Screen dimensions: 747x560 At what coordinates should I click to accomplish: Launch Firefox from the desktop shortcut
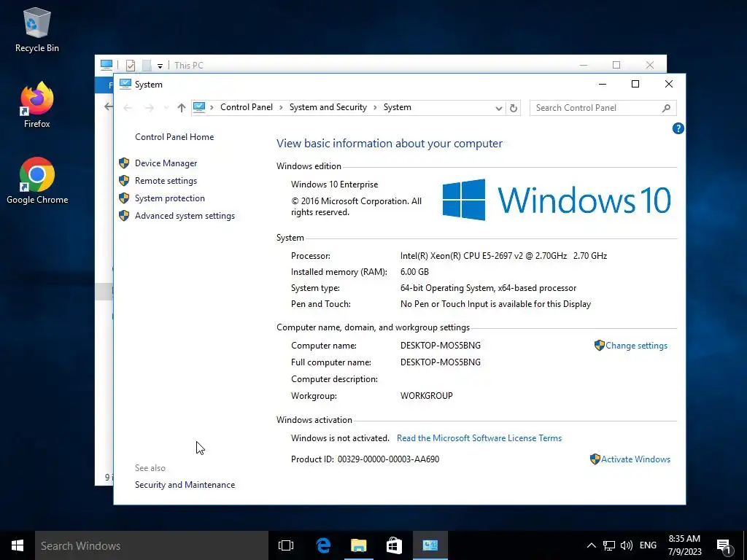(x=36, y=105)
